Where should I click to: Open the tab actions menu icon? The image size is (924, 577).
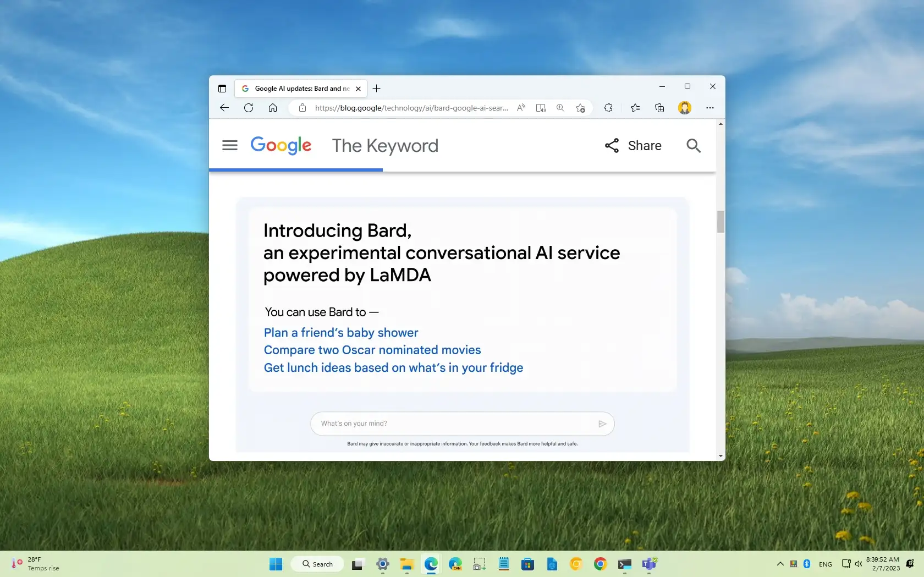222,89
